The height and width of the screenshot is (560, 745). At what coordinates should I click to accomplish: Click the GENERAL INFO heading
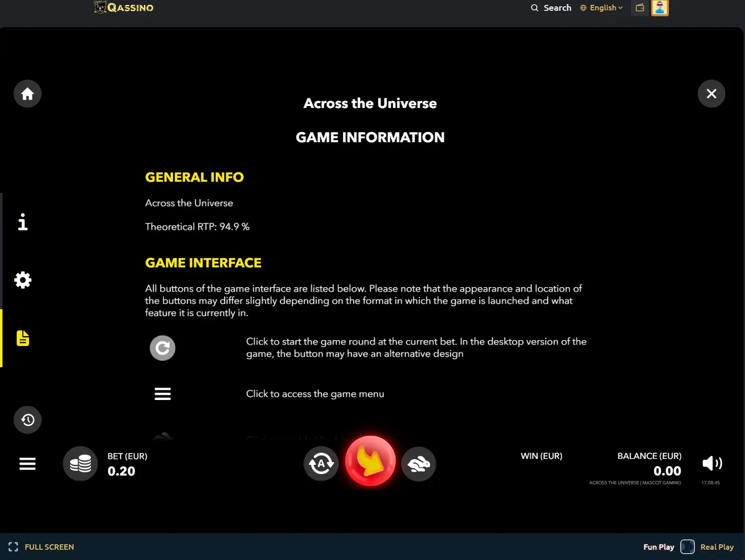194,177
